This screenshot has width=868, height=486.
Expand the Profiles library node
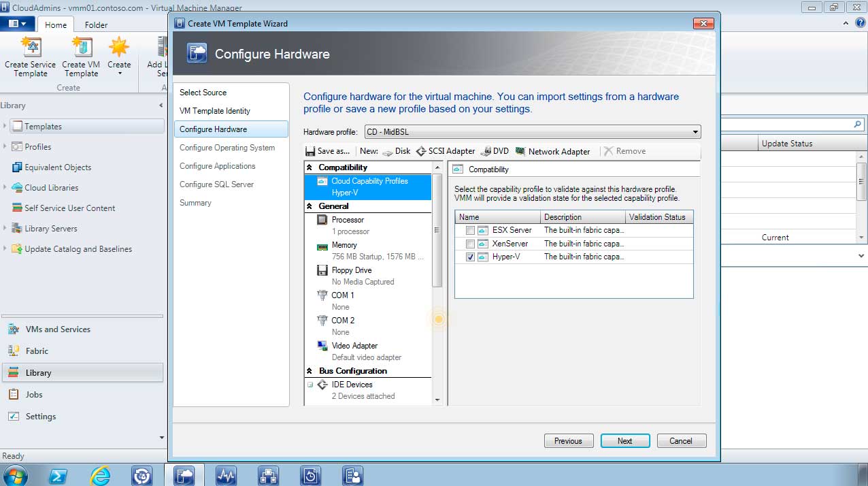coord(5,146)
